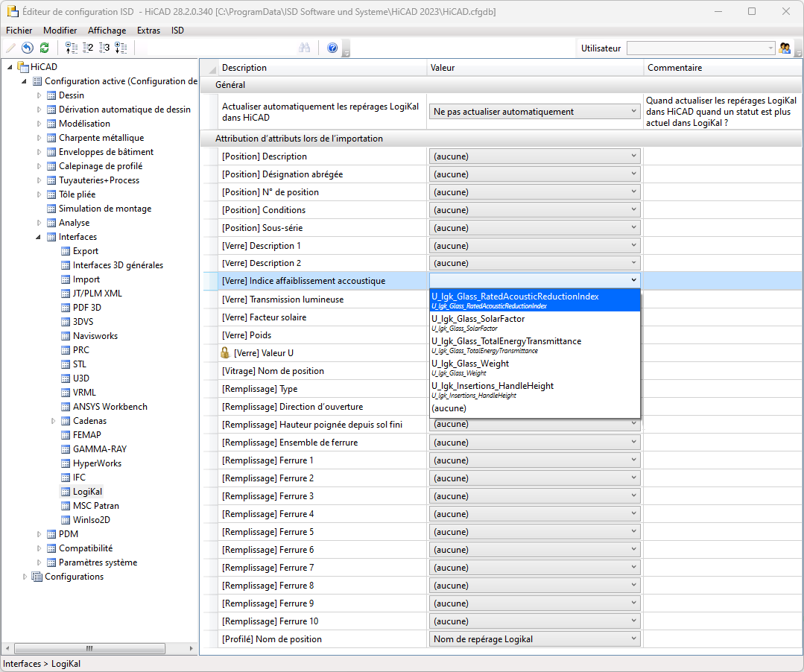The image size is (804, 672).
Task: Expand the Charpente métallique tree node
Action: pyautogui.click(x=39, y=138)
